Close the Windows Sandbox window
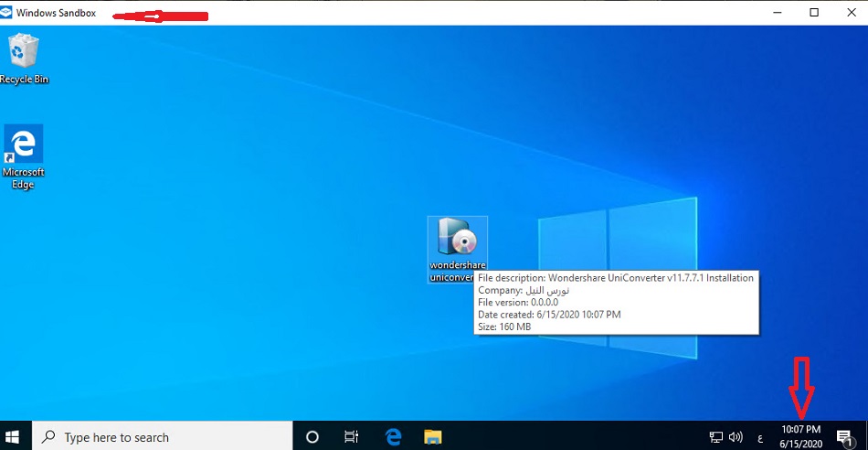Image resolution: width=868 pixels, height=450 pixels. [850, 13]
